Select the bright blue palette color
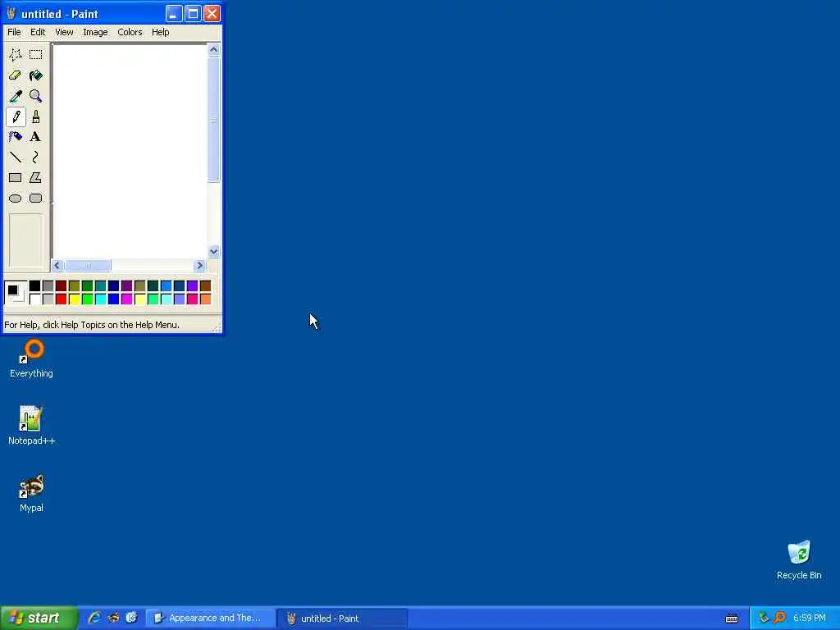This screenshot has width=840, height=630. click(113, 299)
